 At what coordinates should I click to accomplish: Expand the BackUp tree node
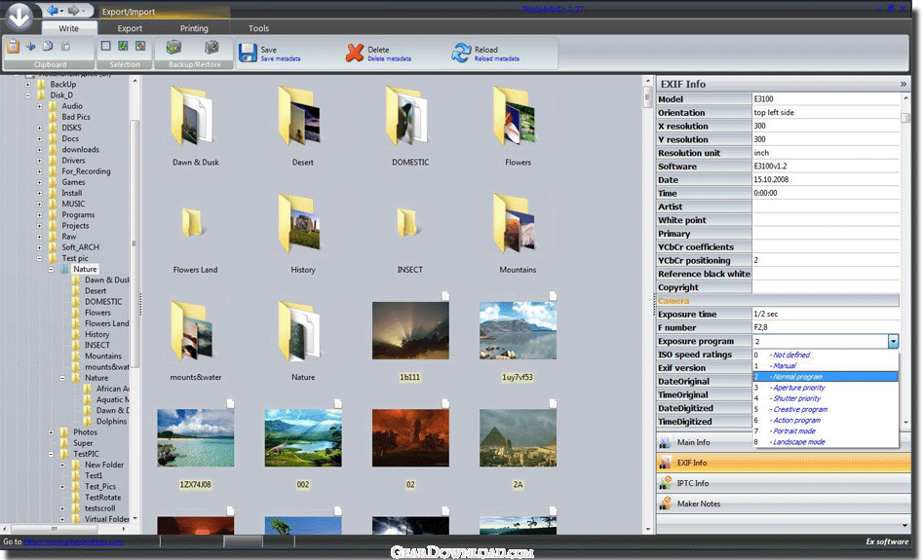[27, 84]
